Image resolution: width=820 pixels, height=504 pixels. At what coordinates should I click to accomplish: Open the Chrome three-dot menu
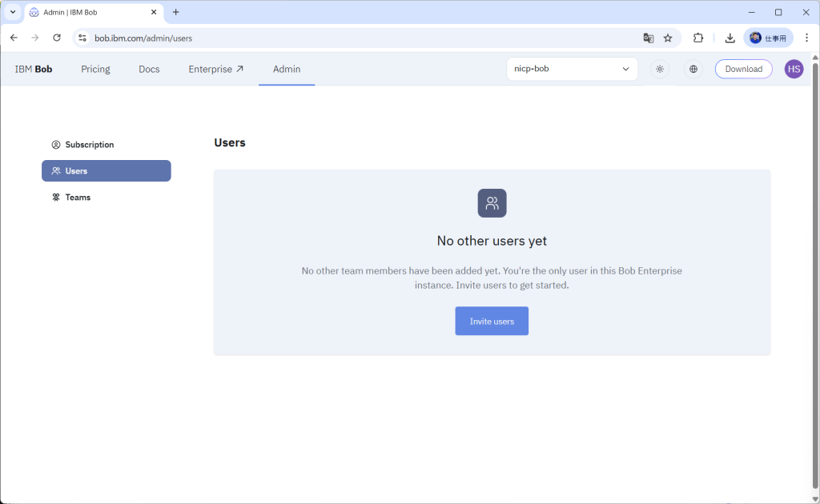(x=807, y=38)
